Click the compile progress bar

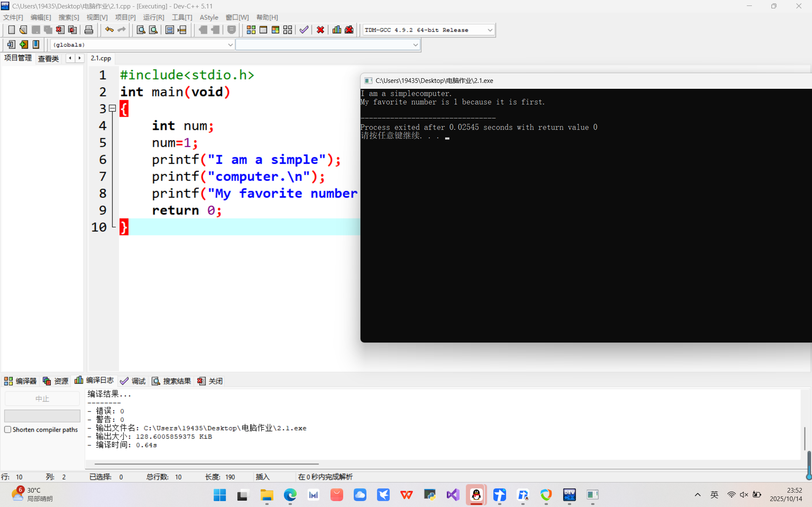tap(42, 416)
